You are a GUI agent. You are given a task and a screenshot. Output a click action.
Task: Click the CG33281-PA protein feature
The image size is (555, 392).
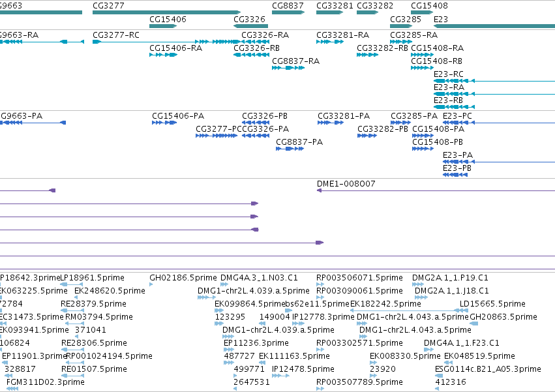click(331, 123)
